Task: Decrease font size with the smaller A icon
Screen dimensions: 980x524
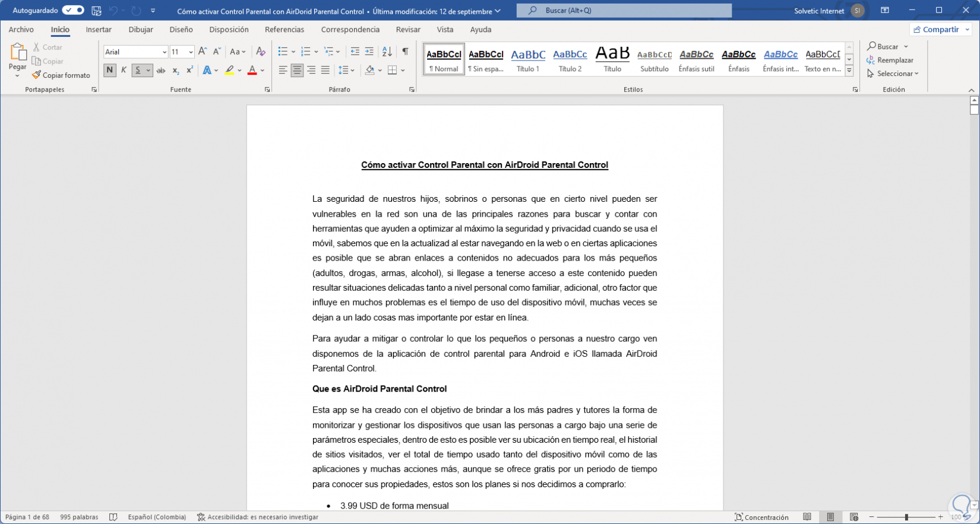Action: pyautogui.click(x=217, y=52)
